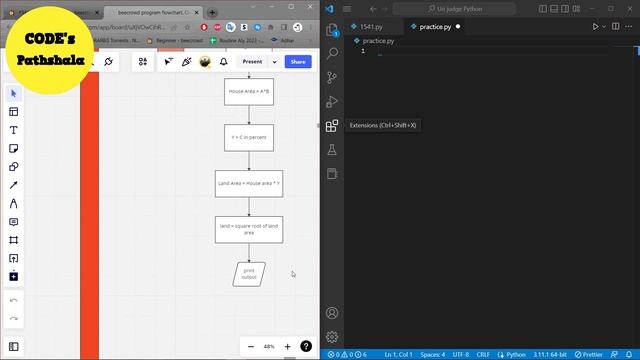
Task: Select the cursor tool in Miro toolbar
Action: [13, 94]
